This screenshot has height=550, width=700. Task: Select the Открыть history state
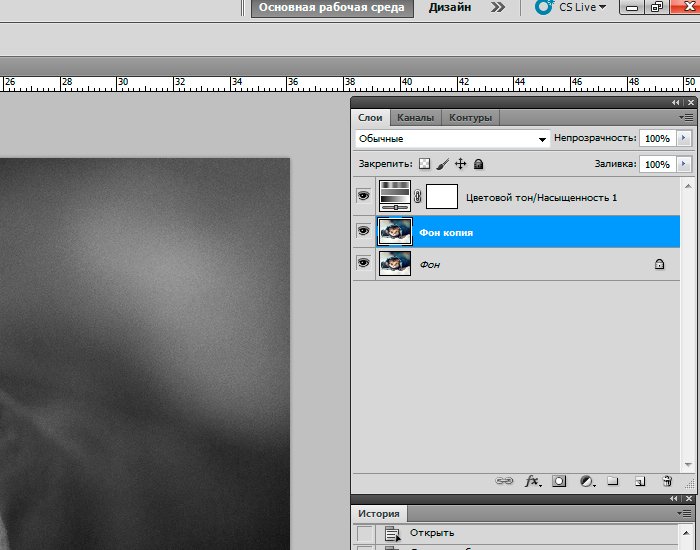pos(432,533)
